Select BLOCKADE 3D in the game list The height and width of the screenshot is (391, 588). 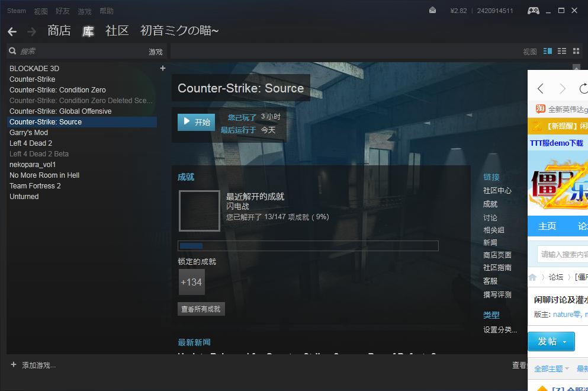click(34, 69)
